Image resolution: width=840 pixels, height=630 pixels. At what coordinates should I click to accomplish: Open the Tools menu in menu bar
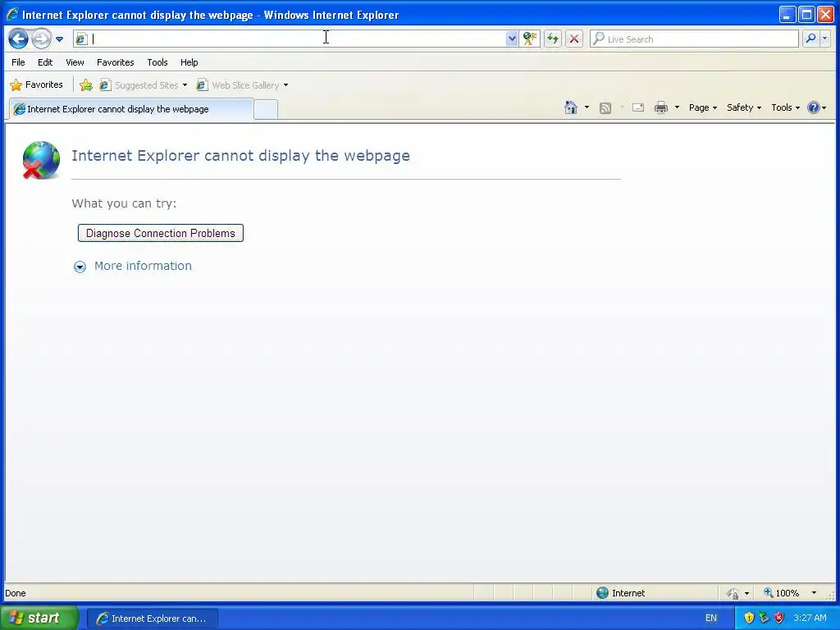157,62
